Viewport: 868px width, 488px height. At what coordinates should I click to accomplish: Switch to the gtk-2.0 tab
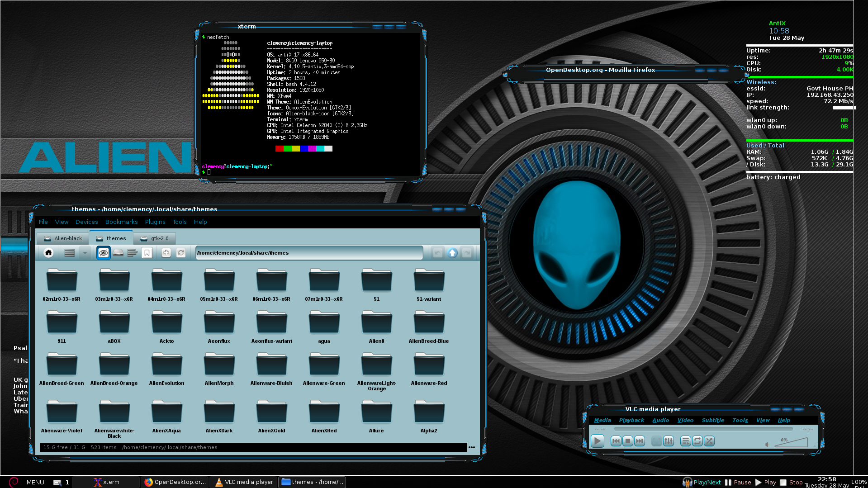click(x=154, y=238)
